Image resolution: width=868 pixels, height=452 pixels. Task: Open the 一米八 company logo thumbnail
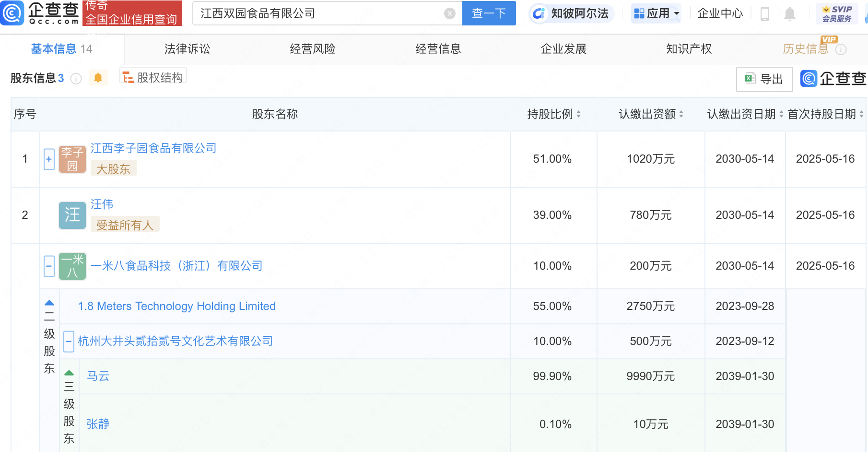(72, 266)
